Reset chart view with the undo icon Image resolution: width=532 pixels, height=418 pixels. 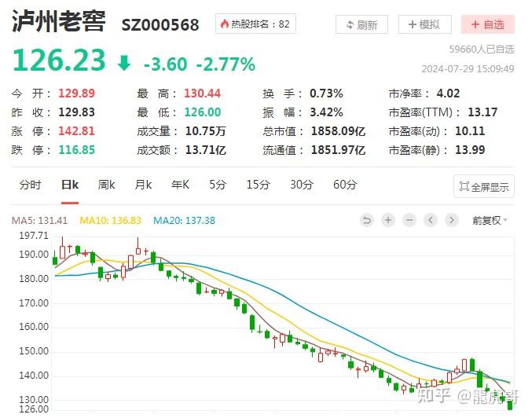coord(367,221)
